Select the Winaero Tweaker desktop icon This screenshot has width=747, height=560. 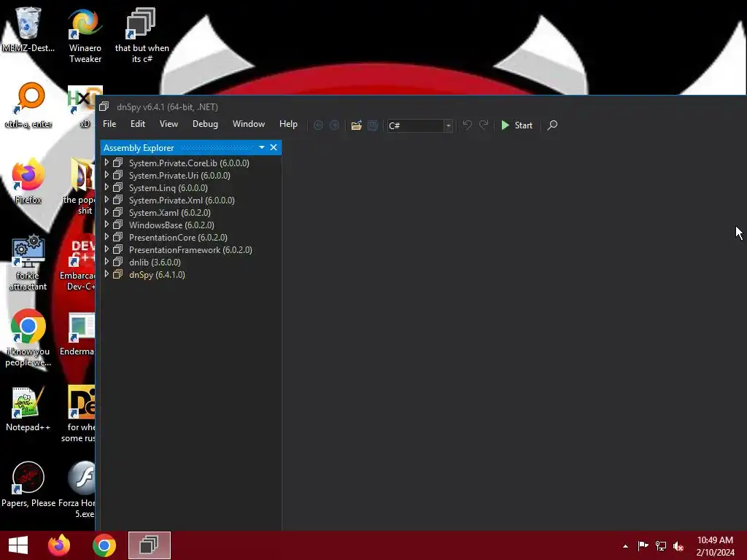tap(85, 36)
